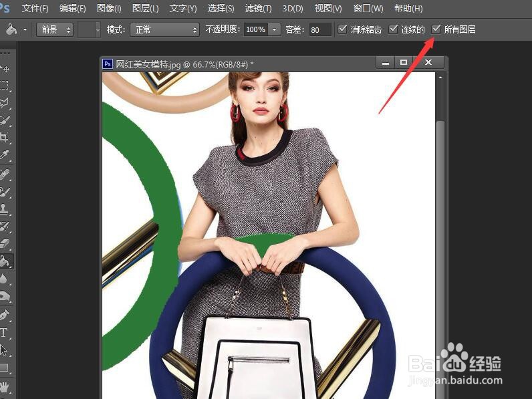Click the opacity 100% value field
The width and height of the screenshot is (532, 399).
coord(256,30)
